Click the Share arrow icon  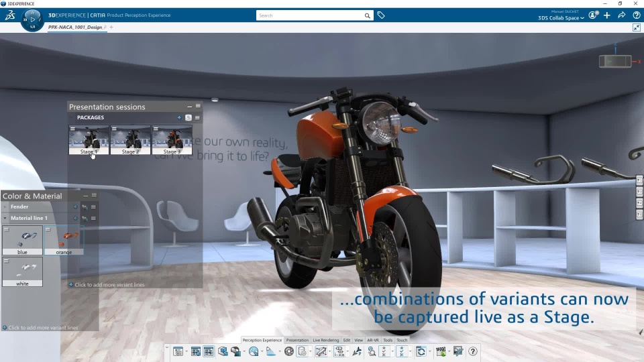(x=622, y=15)
